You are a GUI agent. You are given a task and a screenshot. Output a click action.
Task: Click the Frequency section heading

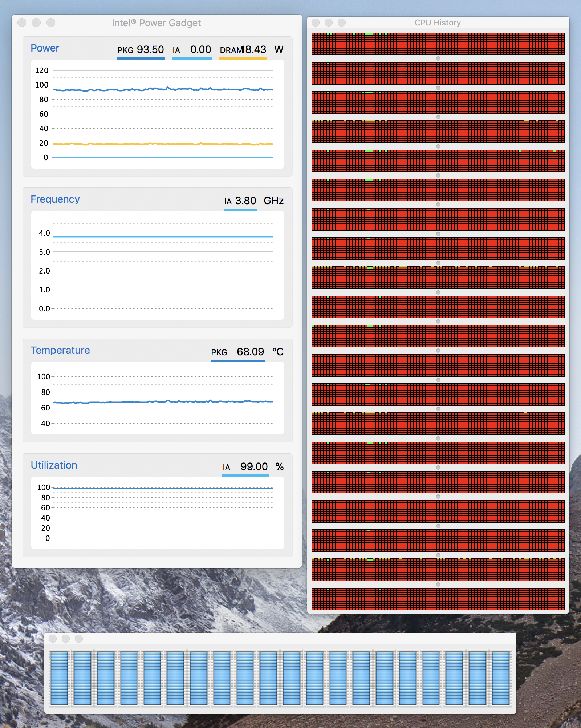(x=55, y=199)
